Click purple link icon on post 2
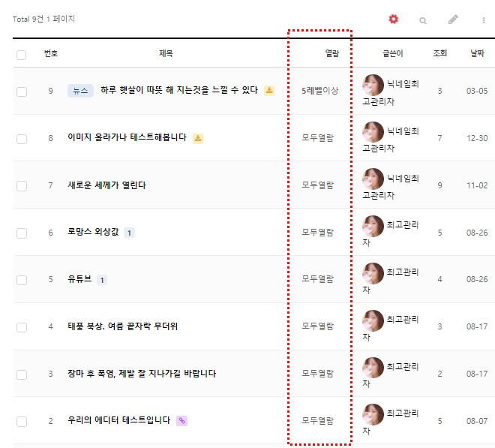495x448 pixels. [x=181, y=421]
